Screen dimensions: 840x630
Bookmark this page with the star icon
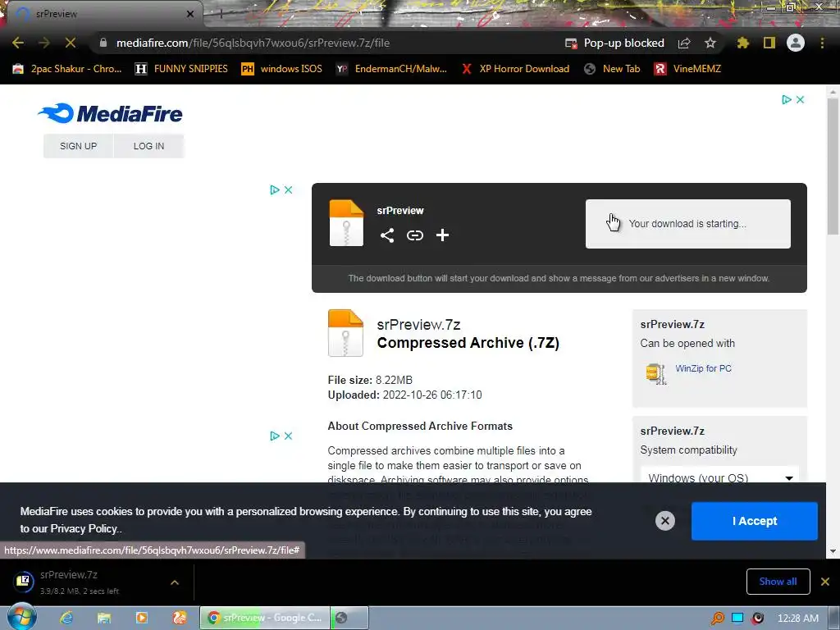tap(710, 43)
